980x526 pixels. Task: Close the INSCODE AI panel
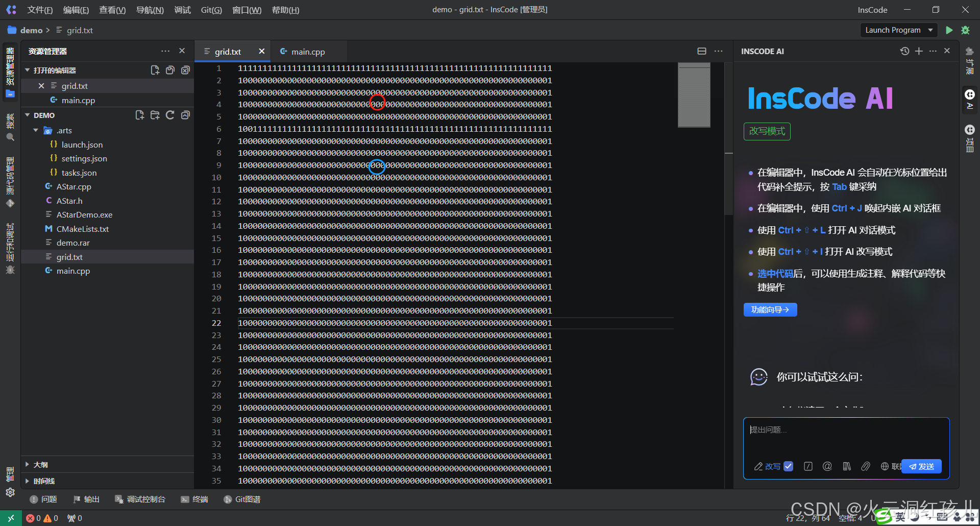[x=947, y=51]
